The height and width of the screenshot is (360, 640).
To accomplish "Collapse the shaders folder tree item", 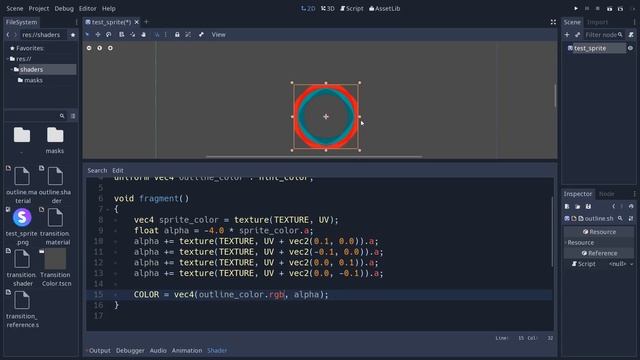I will 12,69.
